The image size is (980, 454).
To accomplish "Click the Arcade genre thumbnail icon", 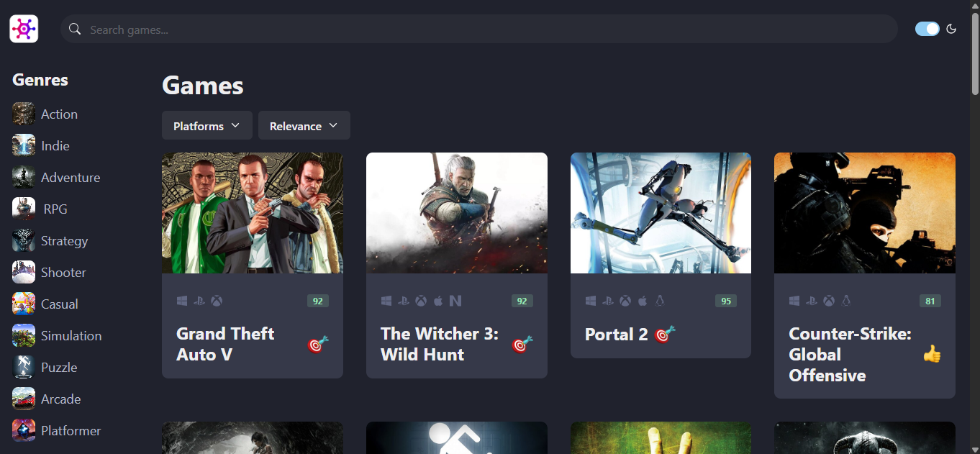I will tap(24, 399).
